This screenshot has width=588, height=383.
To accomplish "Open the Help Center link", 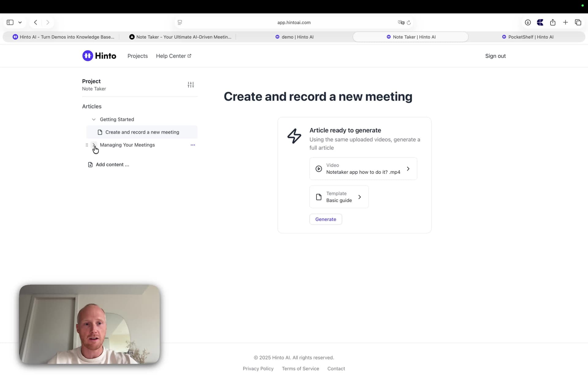I will pyautogui.click(x=173, y=56).
